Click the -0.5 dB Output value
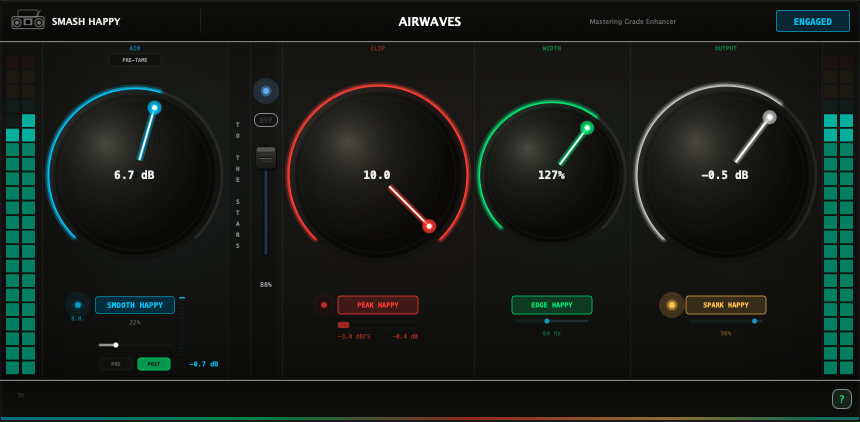 coord(725,175)
